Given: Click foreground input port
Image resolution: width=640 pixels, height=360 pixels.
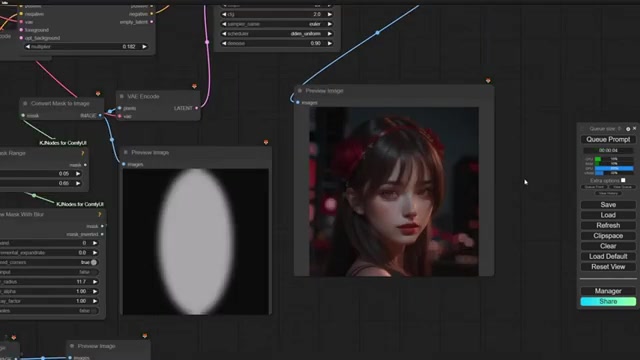Looking at the screenshot, I should tap(21, 30).
